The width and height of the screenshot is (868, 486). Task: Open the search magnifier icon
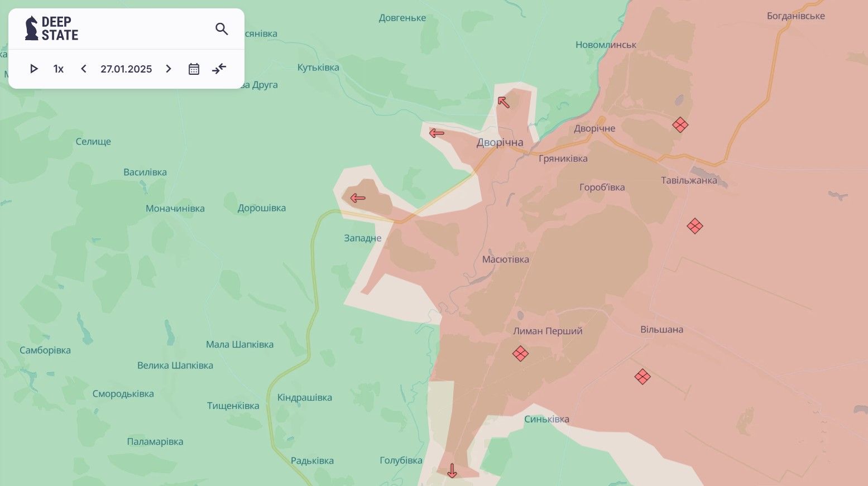(x=222, y=29)
